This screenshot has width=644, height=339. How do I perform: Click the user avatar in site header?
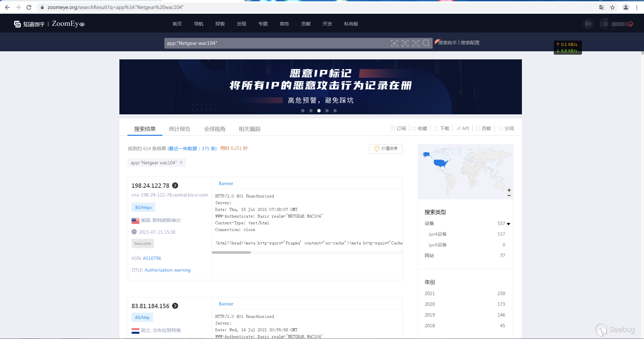point(604,24)
